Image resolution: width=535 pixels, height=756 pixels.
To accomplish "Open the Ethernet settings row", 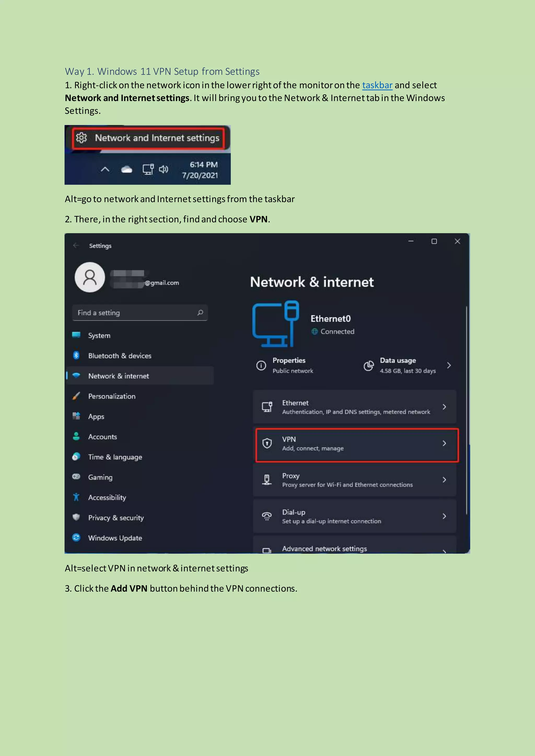I will click(x=354, y=407).
